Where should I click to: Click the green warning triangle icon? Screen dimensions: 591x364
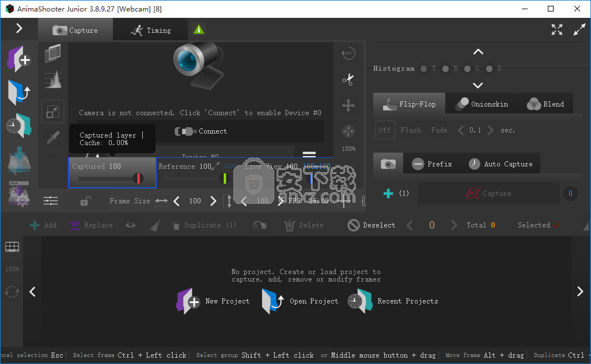click(199, 29)
